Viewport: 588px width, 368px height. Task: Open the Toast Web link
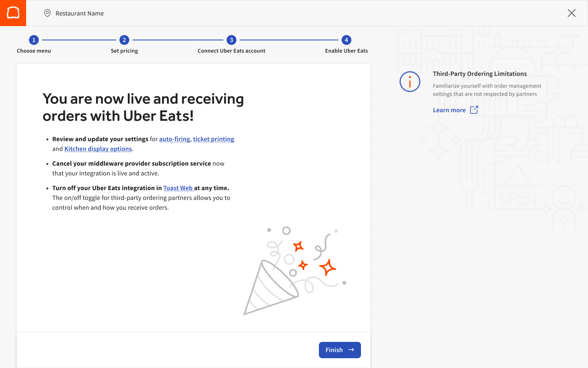point(178,188)
